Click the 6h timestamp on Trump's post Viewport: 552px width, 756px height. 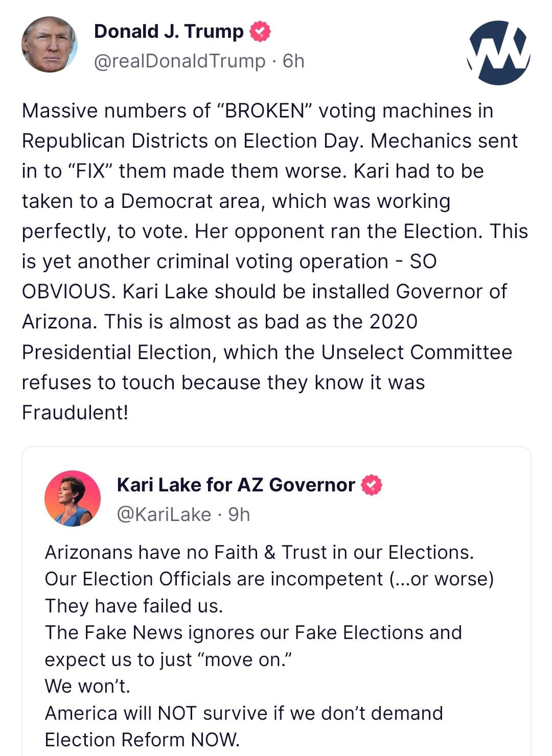click(x=293, y=61)
